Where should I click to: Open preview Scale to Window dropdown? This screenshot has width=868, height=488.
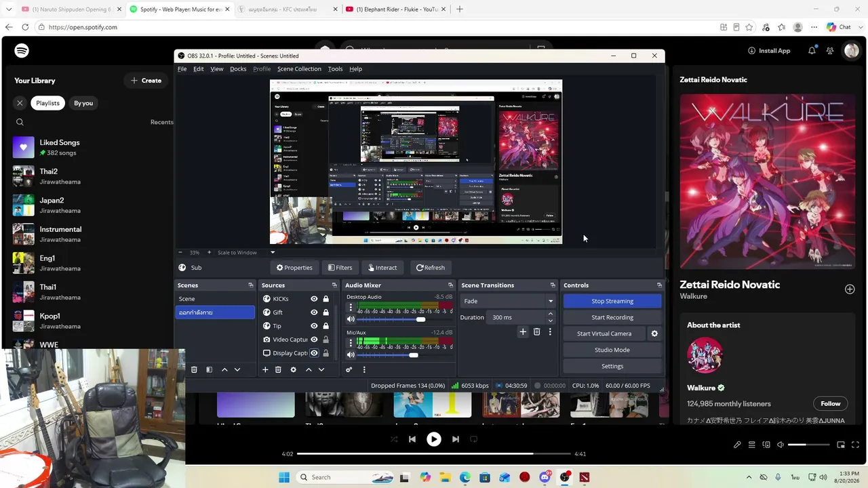click(273, 253)
